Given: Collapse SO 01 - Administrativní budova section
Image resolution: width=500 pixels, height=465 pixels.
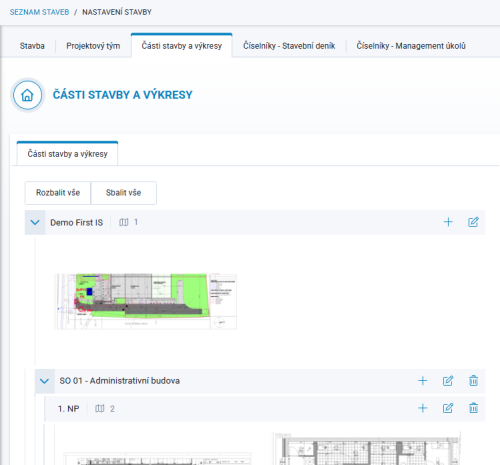Looking at the screenshot, I should tap(44, 381).
